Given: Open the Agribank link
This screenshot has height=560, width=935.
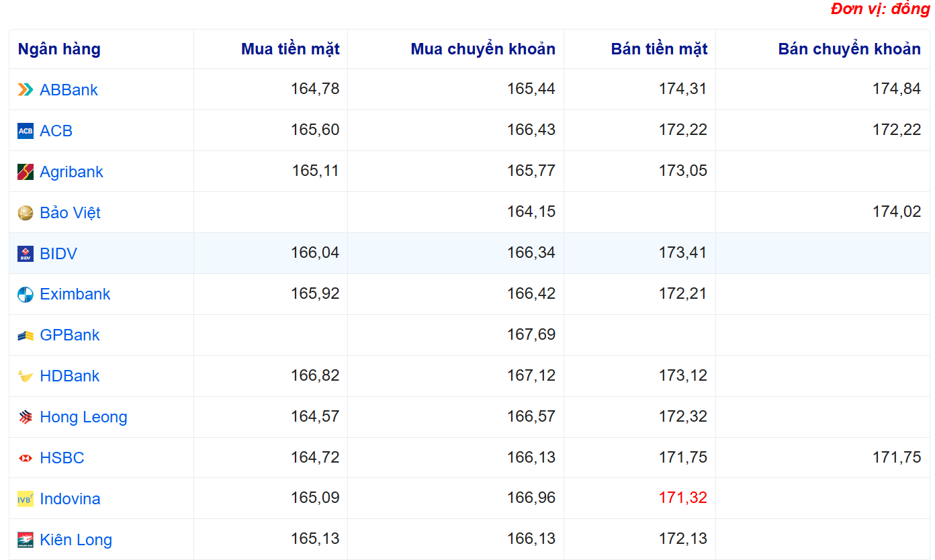Looking at the screenshot, I should click(71, 172).
